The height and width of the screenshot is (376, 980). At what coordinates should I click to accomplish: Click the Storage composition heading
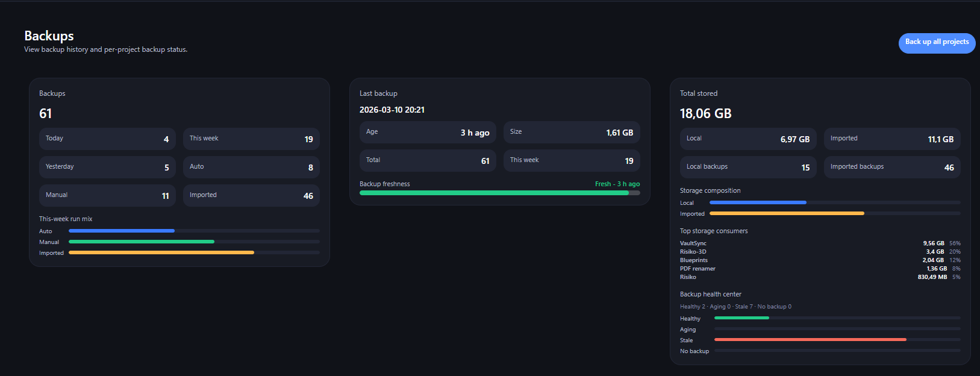710,190
